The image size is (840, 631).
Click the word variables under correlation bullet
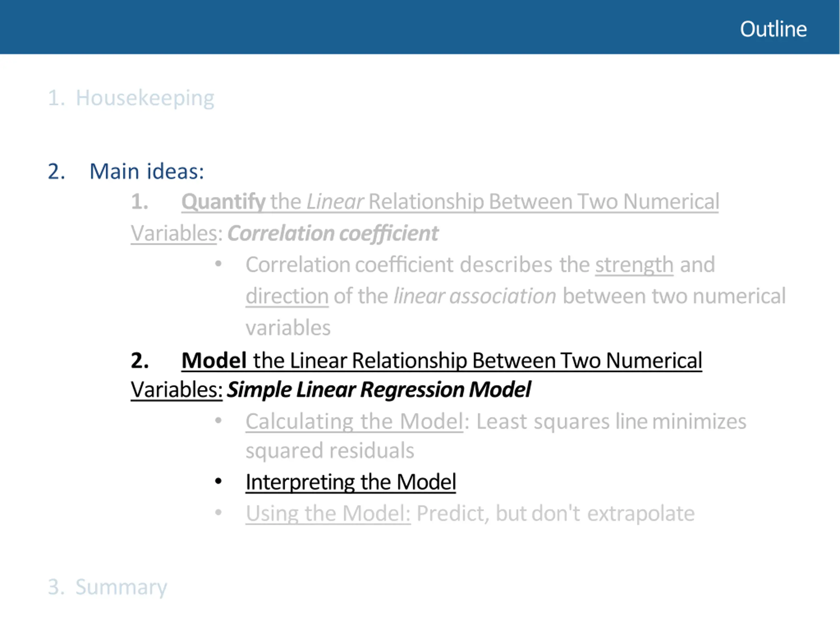click(288, 328)
